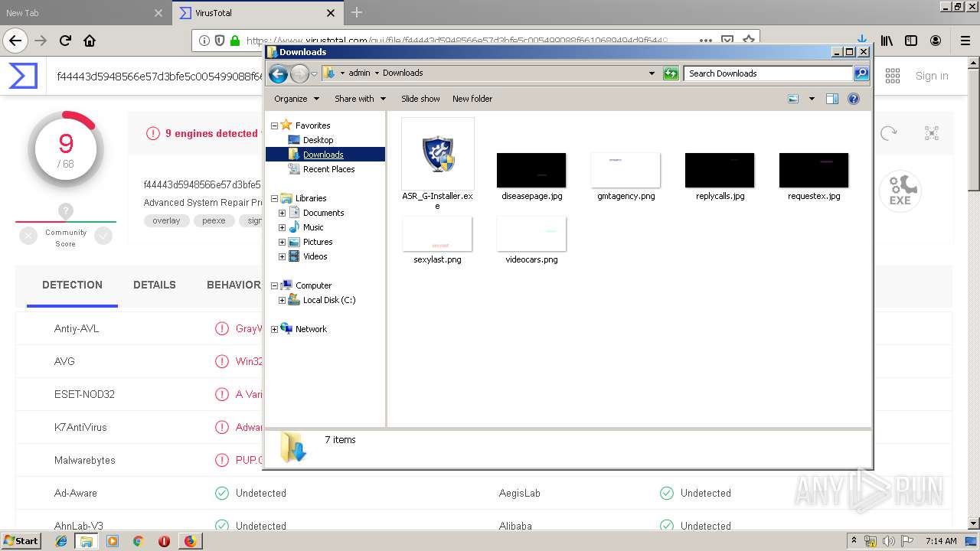Click in Search Downloads field

[x=768, y=73]
